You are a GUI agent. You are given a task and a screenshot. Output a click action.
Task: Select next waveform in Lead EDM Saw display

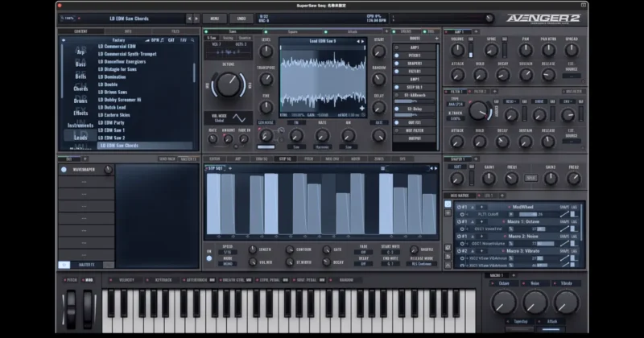pos(362,41)
